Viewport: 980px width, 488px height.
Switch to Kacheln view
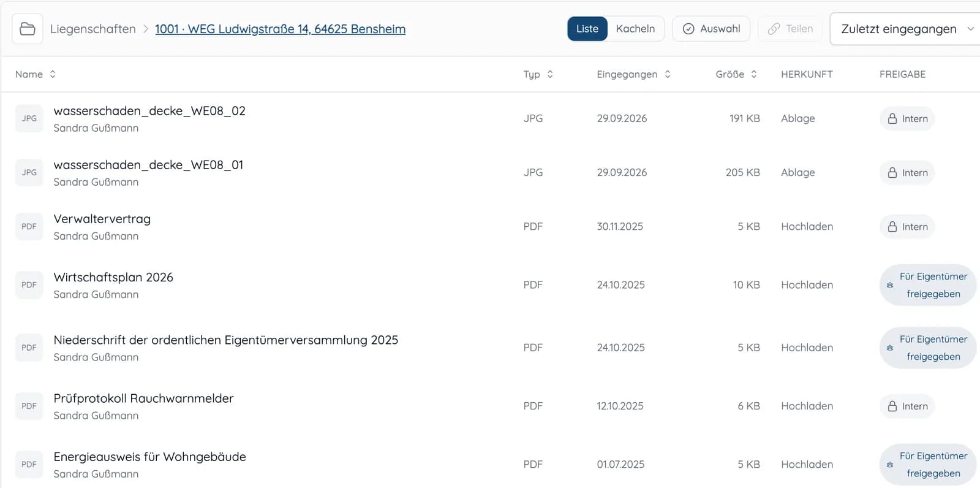click(x=635, y=29)
